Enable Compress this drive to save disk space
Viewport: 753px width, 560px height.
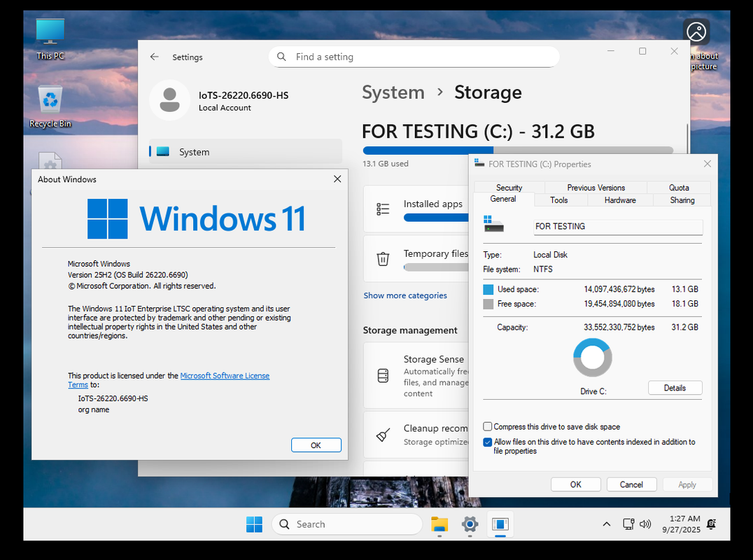point(488,426)
